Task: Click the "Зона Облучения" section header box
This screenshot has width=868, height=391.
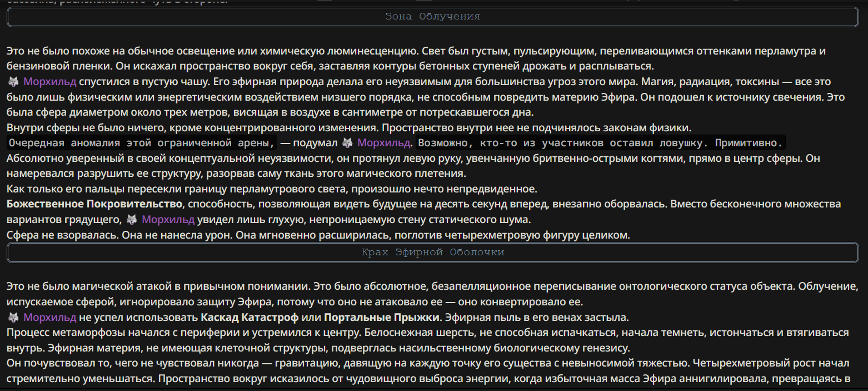Action: coord(433,17)
